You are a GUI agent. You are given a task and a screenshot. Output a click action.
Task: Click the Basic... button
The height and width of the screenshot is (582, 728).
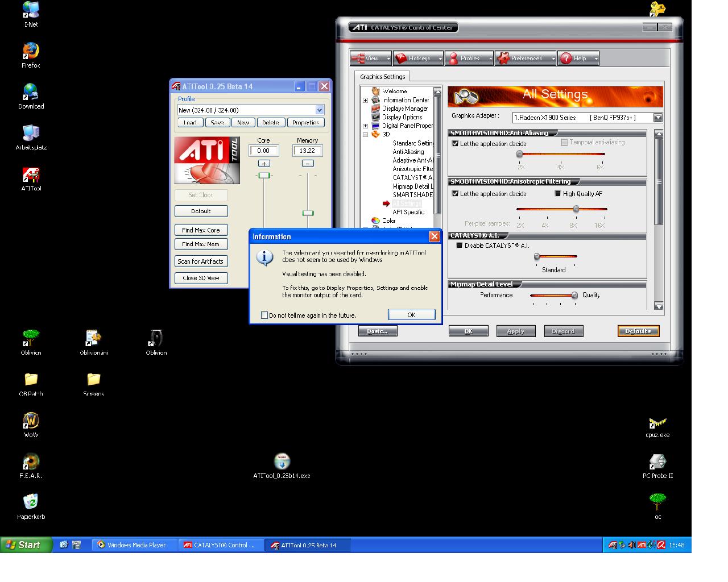click(378, 331)
